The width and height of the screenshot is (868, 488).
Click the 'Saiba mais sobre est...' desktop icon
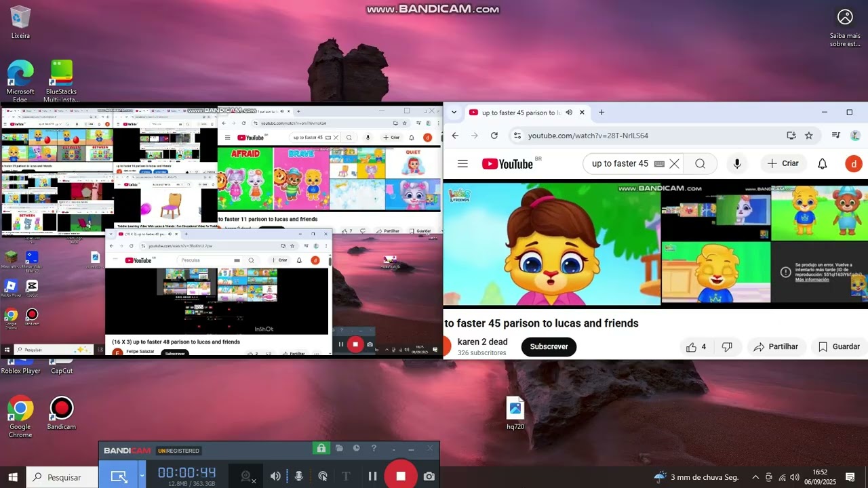pos(845,28)
